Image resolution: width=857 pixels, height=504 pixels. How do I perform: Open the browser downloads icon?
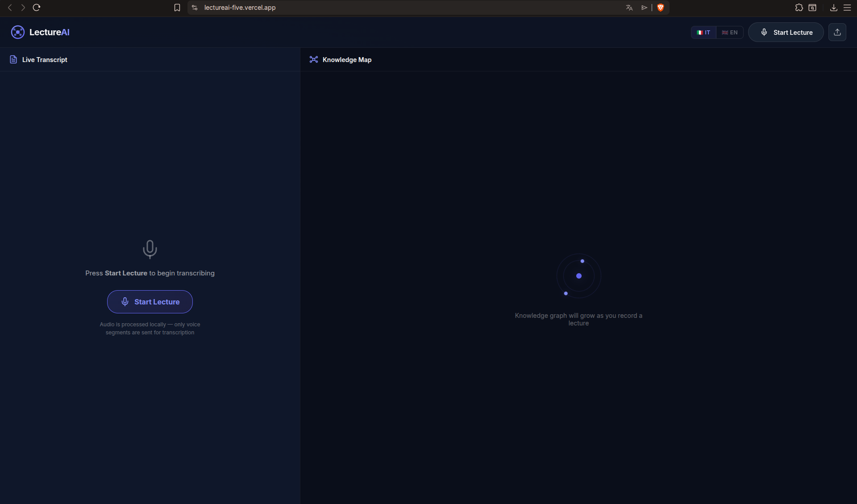click(833, 8)
